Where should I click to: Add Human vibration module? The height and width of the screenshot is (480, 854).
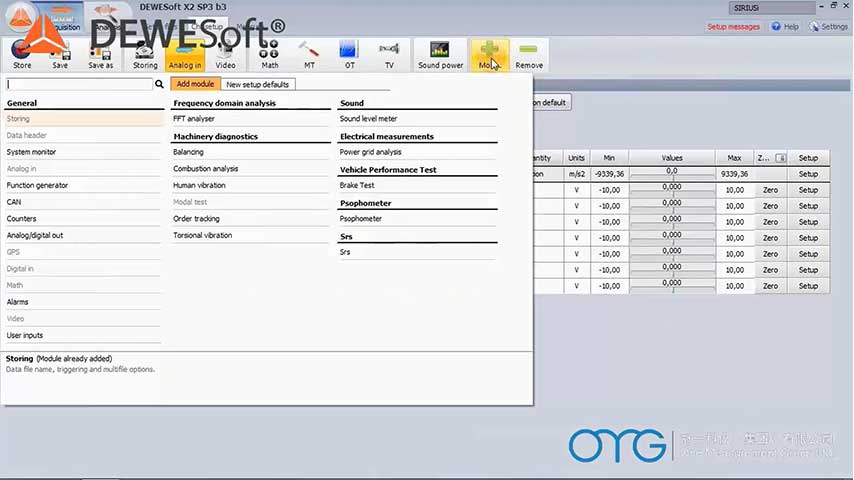point(251,185)
